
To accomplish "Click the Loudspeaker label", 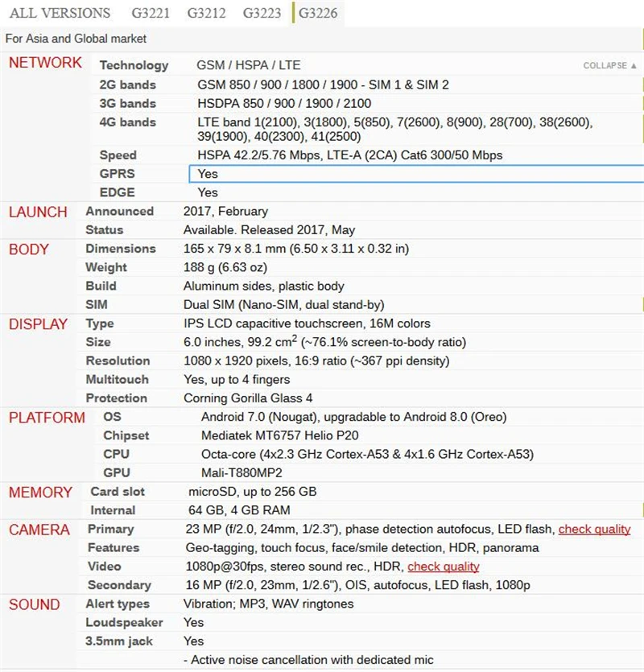I will pyautogui.click(x=124, y=623).
